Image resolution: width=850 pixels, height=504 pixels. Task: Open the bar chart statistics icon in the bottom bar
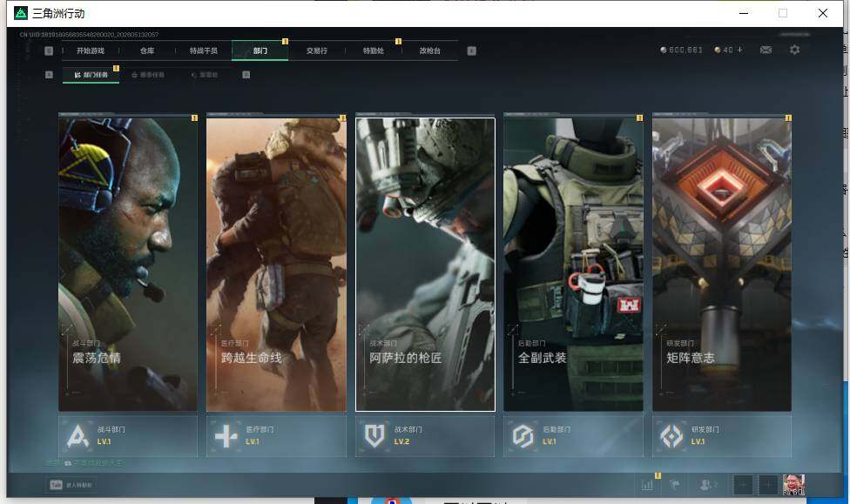pos(647,485)
